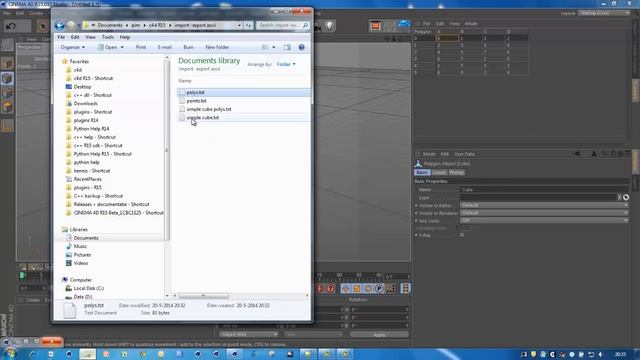Viewport: 640px width, 360px height.
Task: Click the up arrow in Attribute manager
Action: 594,154
